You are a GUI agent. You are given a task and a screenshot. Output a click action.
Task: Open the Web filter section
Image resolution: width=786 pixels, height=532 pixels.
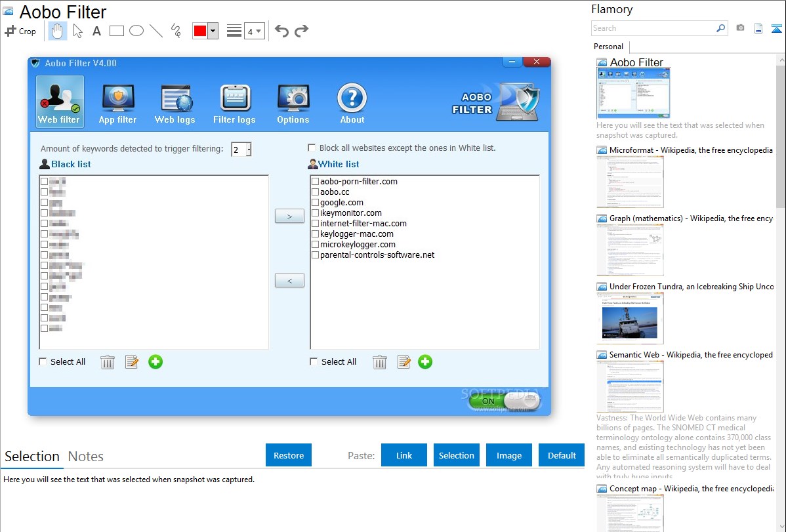(60, 102)
